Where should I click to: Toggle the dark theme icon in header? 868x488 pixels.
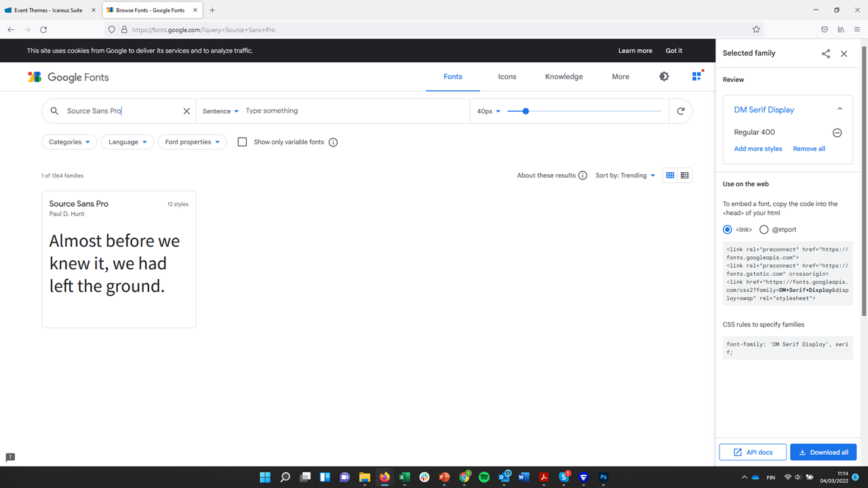(664, 77)
